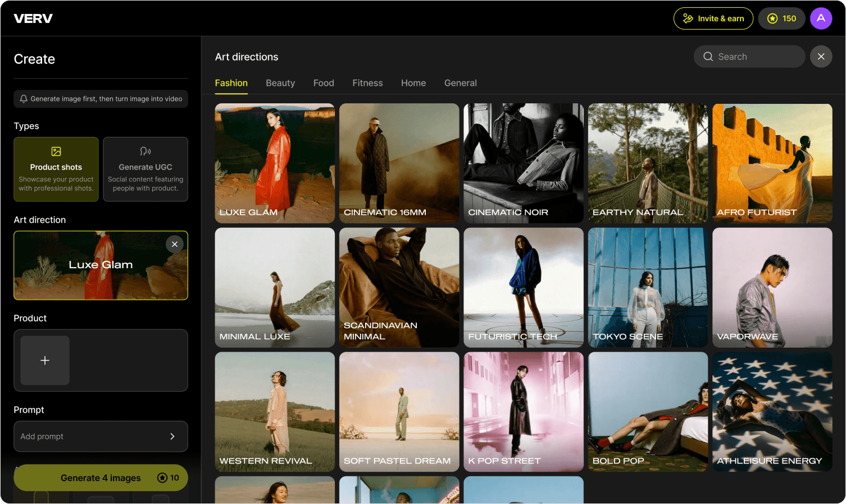Select the Generate UGC type
The height and width of the screenshot is (504, 846).
coord(145,169)
